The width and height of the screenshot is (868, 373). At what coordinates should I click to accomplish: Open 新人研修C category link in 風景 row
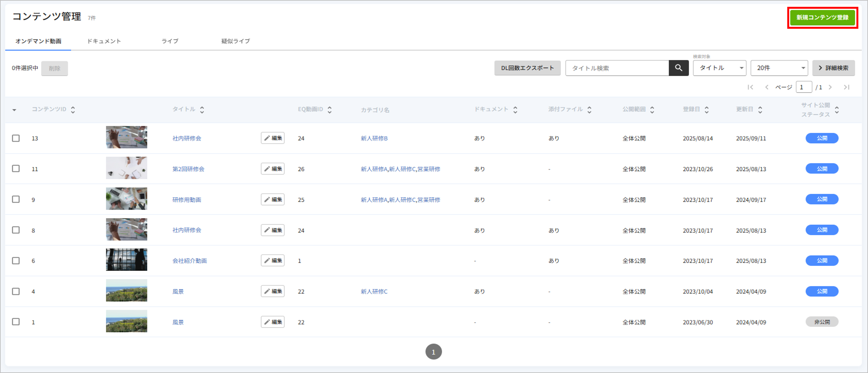(374, 291)
